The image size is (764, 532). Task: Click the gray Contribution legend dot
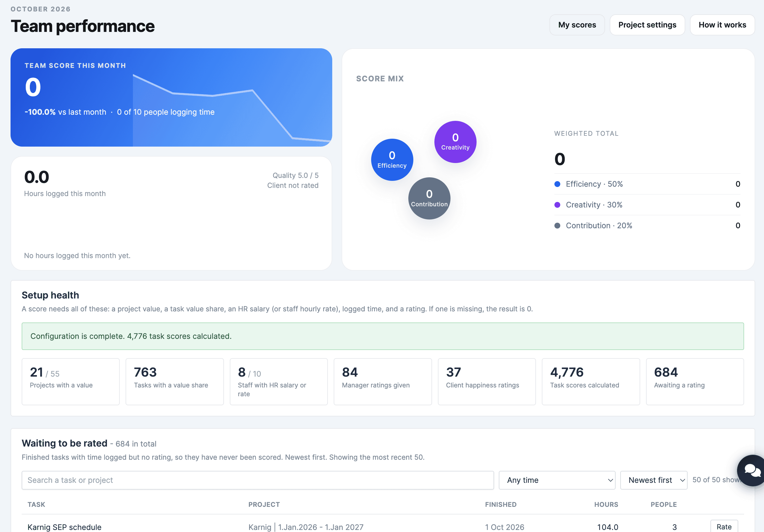point(557,226)
